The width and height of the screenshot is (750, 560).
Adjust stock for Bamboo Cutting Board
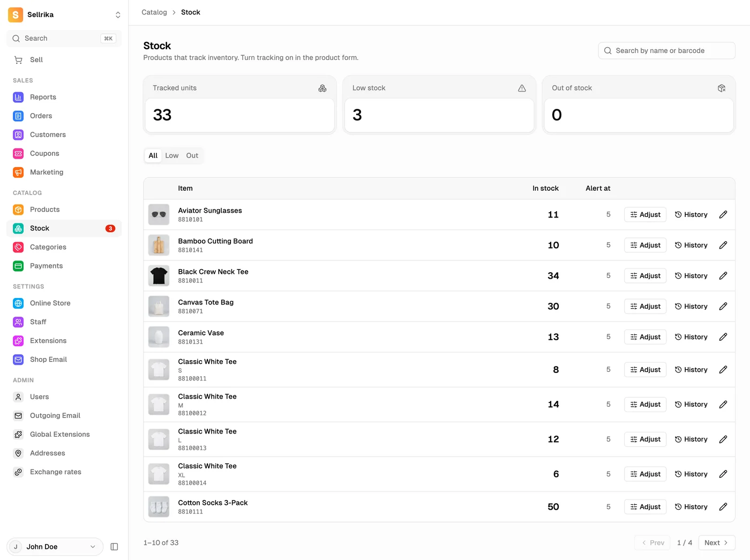(646, 245)
